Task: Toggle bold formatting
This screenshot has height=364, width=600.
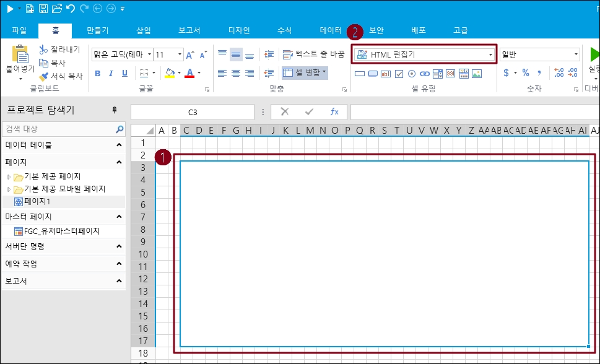Action: [x=97, y=73]
